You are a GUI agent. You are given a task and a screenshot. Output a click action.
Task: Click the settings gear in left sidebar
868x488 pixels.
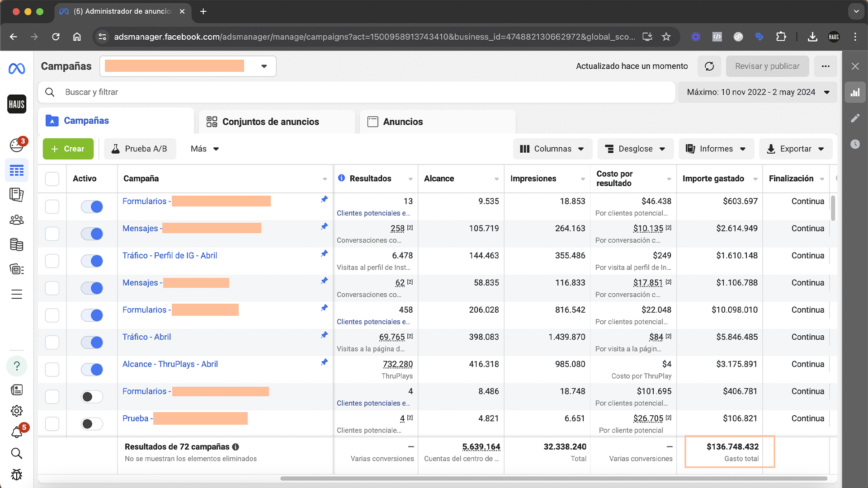pyautogui.click(x=17, y=411)
